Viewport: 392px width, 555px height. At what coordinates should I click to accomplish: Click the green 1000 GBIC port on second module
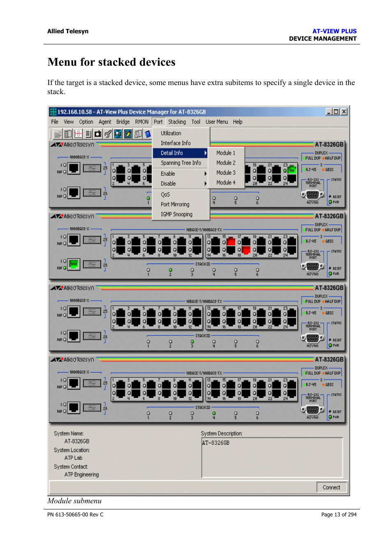[x=74, y=264]
